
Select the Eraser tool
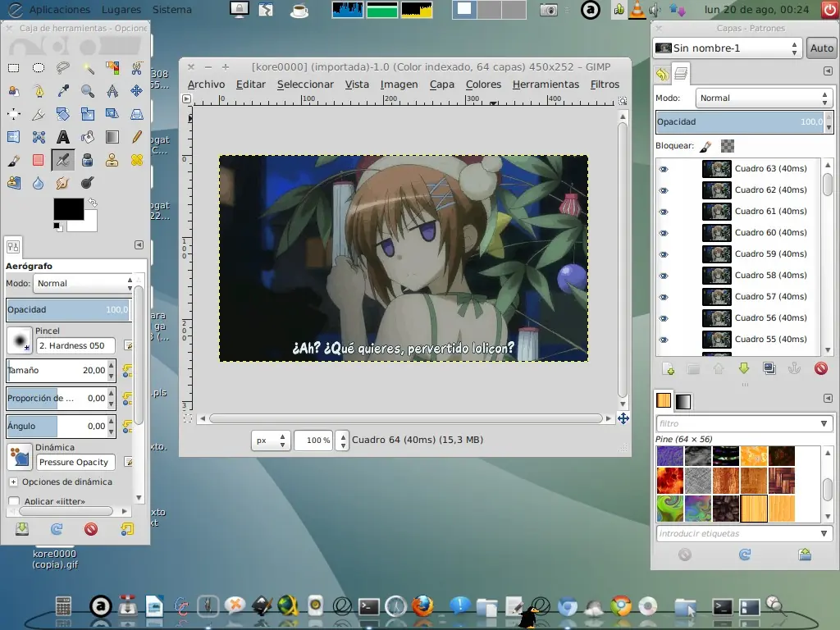coord(38,160)
